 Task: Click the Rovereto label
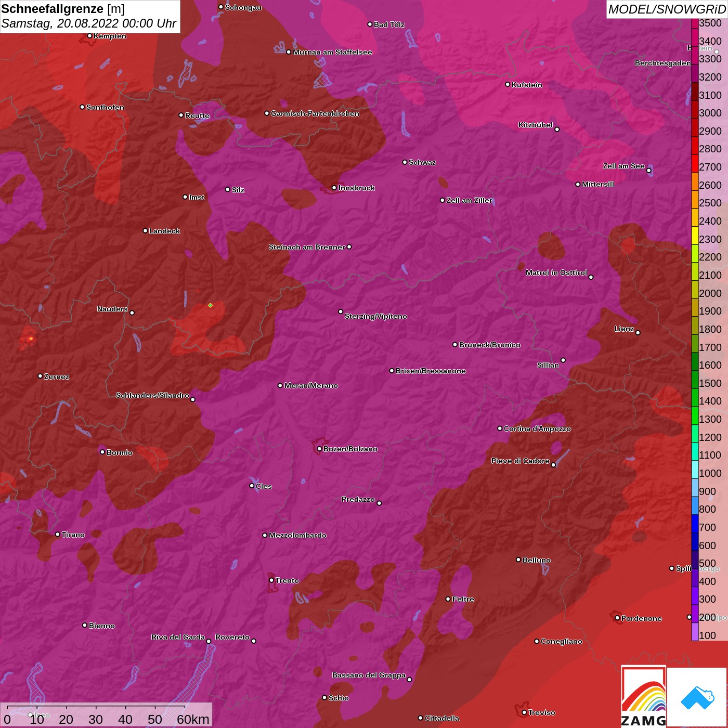pyautogui.click(x=232, y=637)
